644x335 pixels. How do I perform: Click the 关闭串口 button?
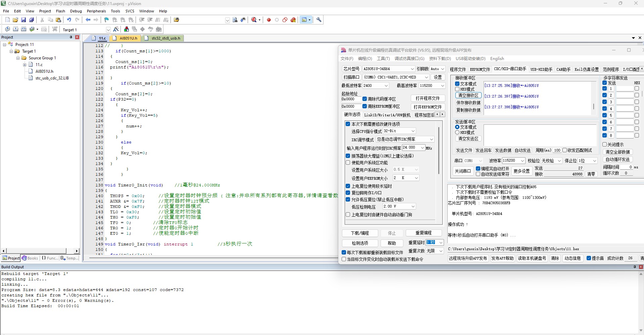462,171
